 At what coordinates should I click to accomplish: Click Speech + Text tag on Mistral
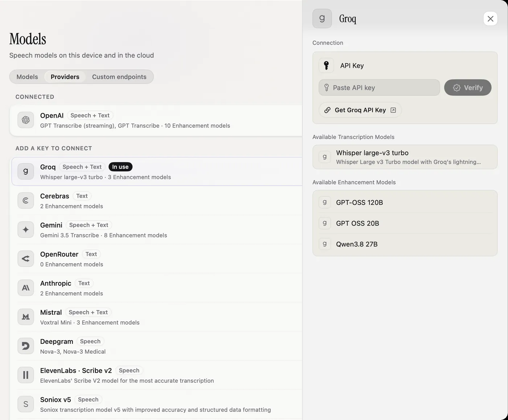coord(88,312)
